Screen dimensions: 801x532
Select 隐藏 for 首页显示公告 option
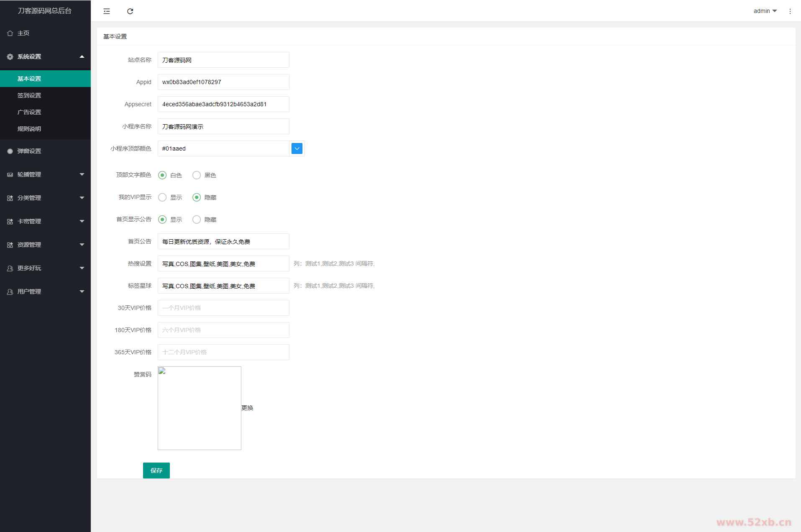(197, 220)
